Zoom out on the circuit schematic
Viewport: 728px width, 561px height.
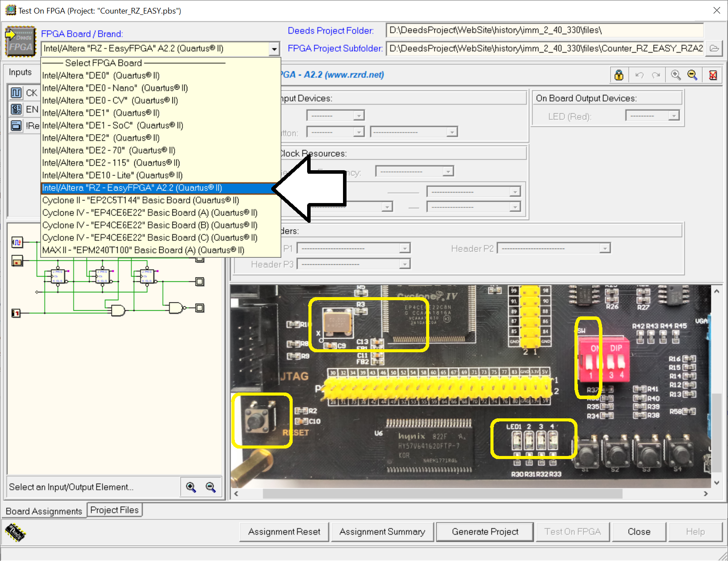(x=210, y=487)
